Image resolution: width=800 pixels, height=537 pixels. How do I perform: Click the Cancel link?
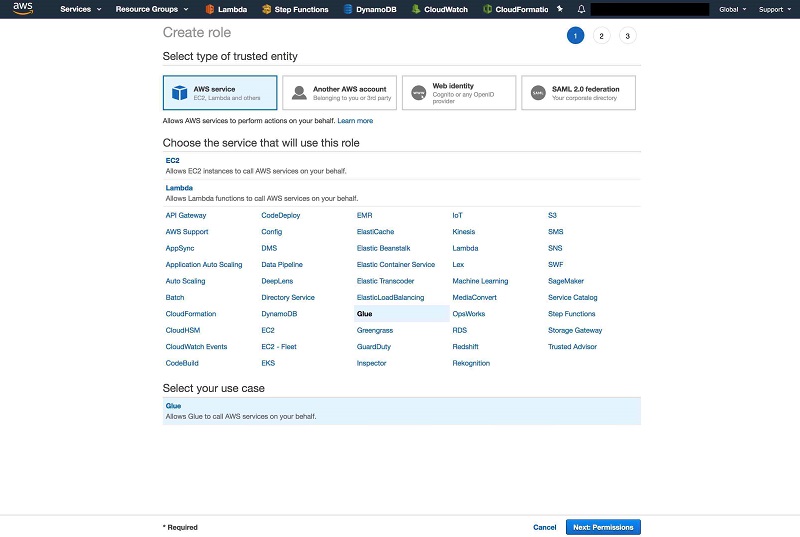click(544, 527)
